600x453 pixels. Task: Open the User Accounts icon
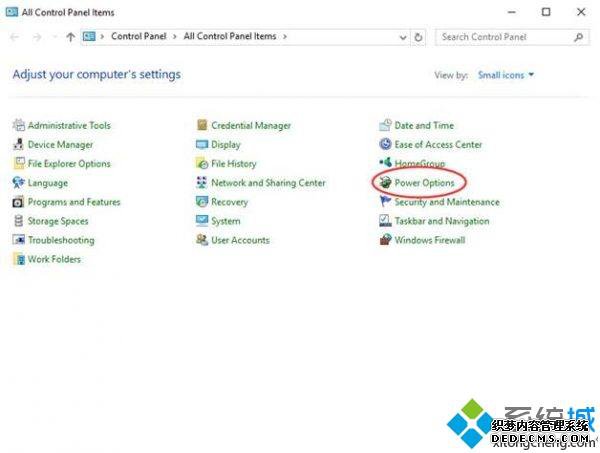pyautogui.click(x=202, y=240)
